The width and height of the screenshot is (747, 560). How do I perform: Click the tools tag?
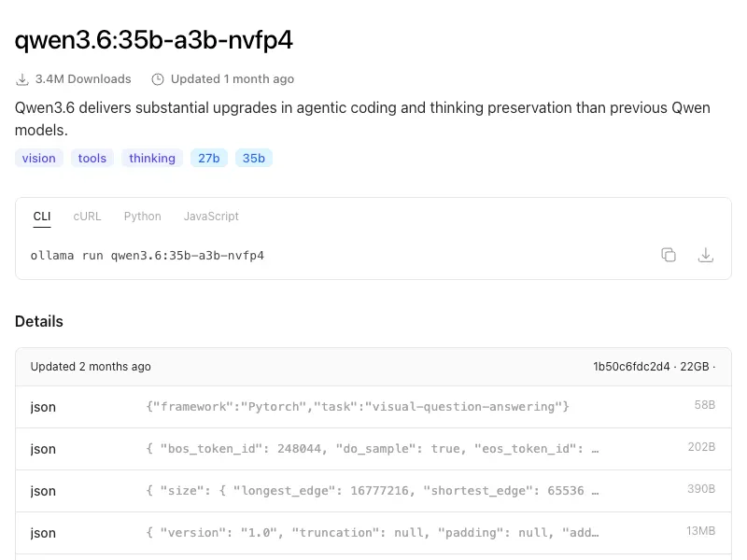[x=92, y=158]
